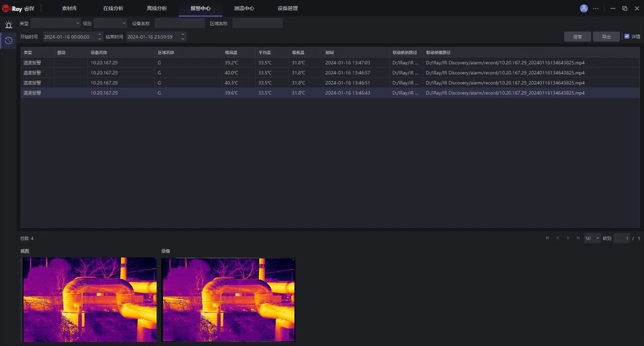Go to the first page of results
Screen dimensions: 644x346
[547, 238]
